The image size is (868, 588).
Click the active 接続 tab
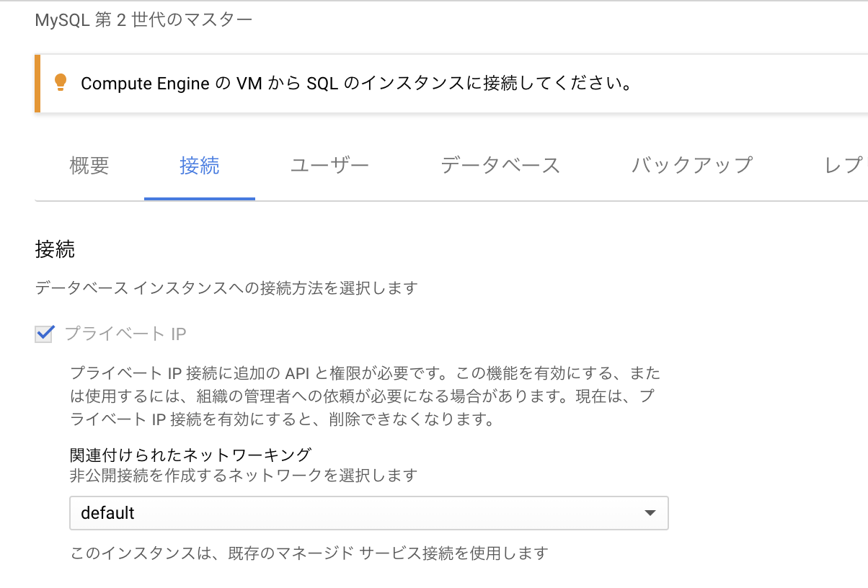(x=200, y=165)
